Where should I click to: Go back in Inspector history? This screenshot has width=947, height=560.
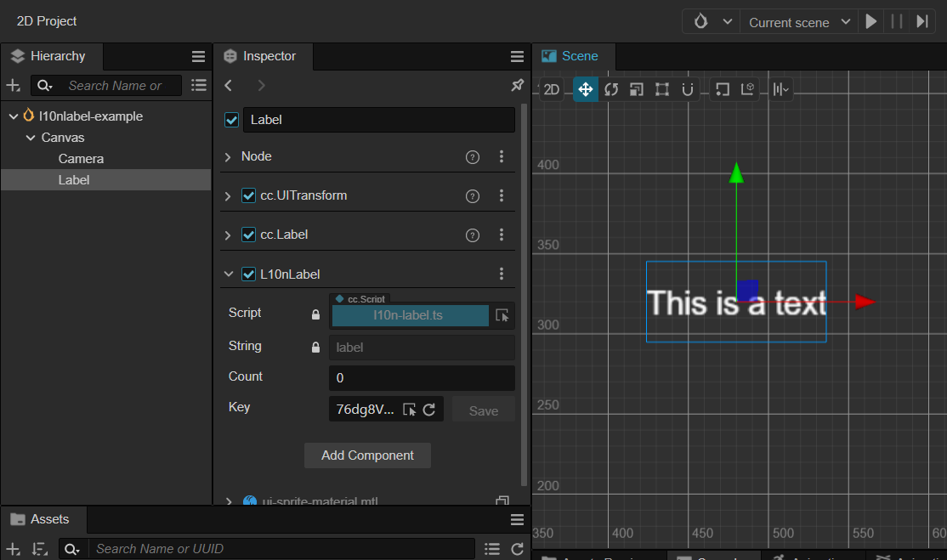[x=229, y=86]
